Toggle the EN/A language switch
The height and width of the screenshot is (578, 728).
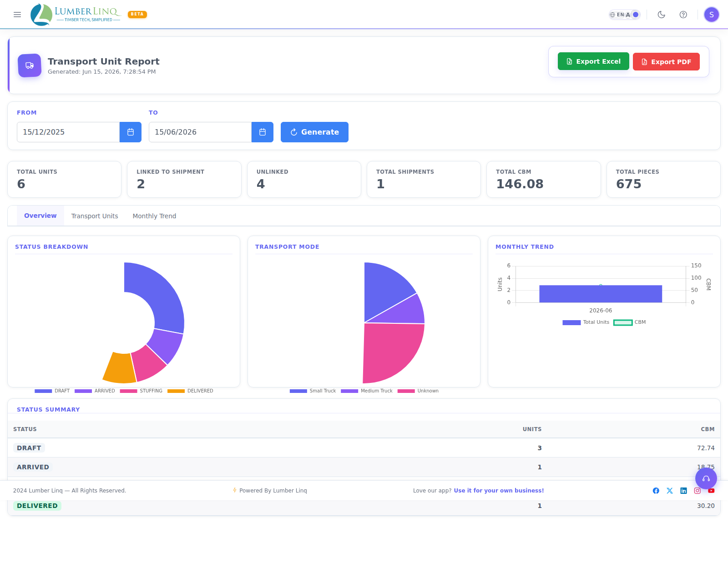pos(625,15)
